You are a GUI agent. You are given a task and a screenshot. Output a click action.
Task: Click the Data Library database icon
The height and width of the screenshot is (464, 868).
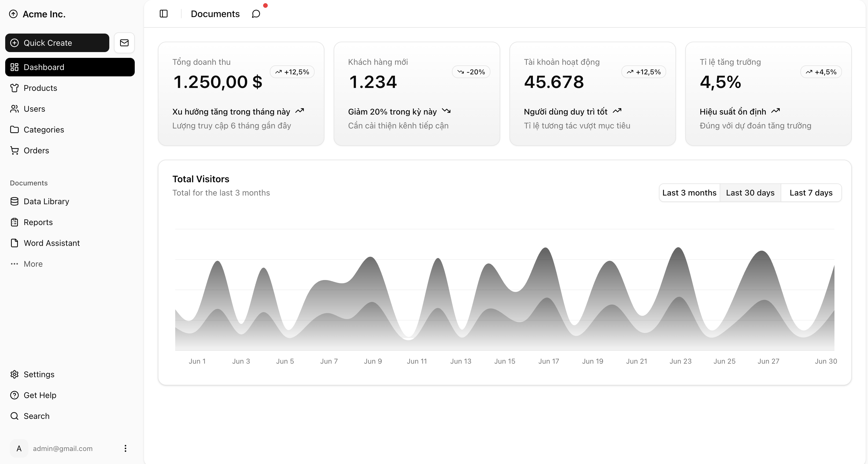[x=14, y=201]
